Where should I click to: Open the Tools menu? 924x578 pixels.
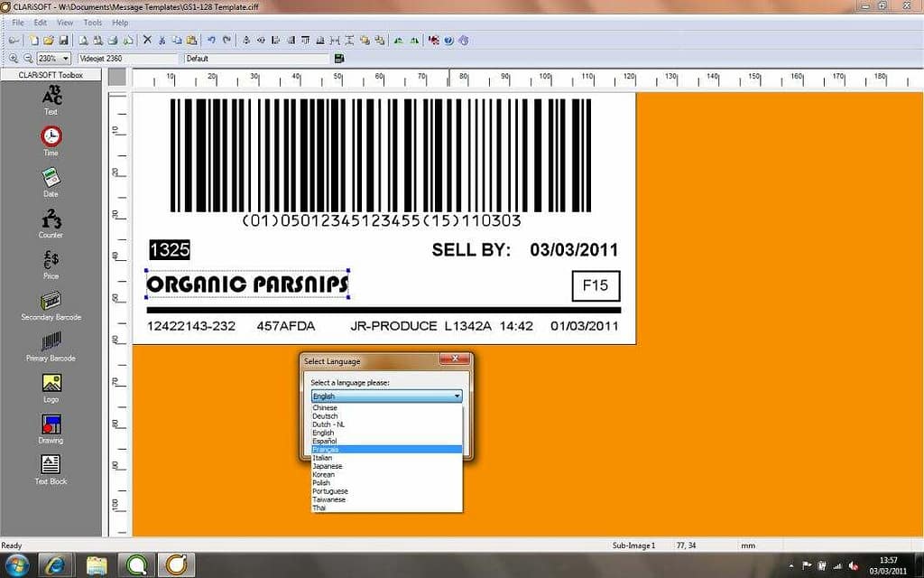coord(92,22)
